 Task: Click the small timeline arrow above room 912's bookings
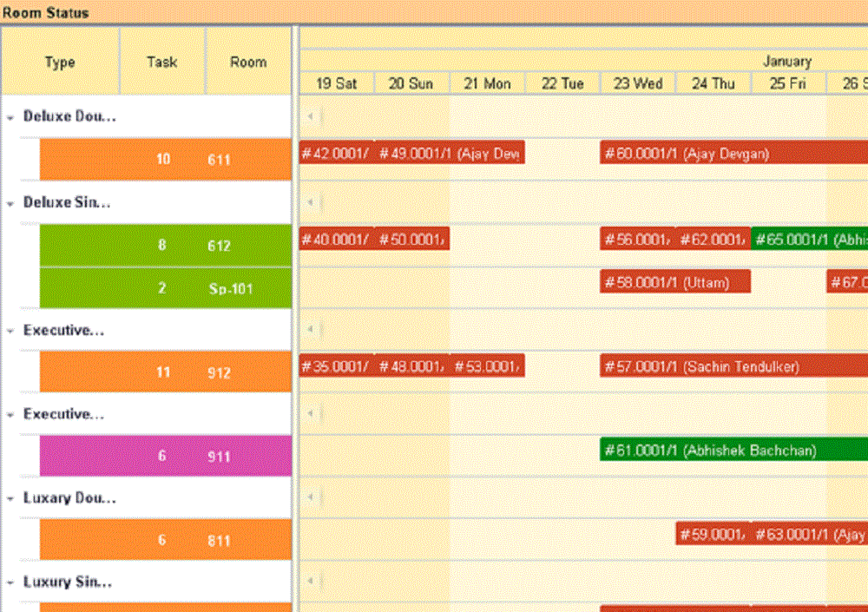[311, 330]
